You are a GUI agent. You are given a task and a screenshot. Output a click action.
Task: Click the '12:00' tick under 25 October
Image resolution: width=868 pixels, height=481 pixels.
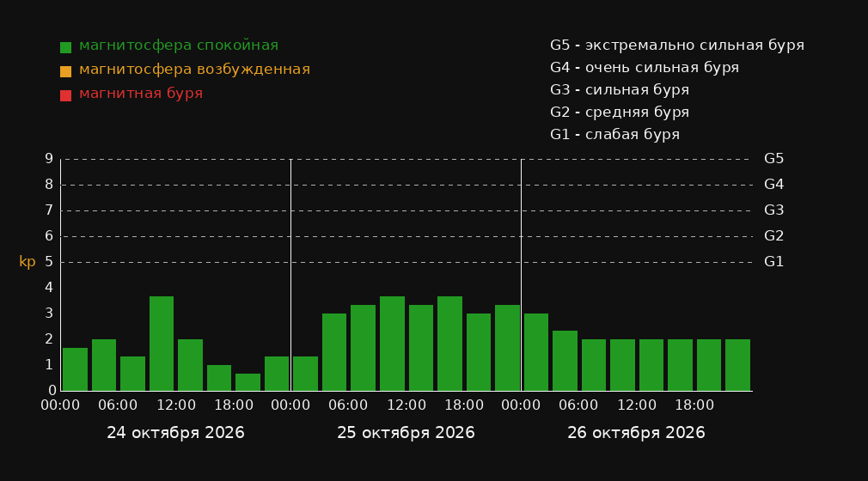click(406, 405)
